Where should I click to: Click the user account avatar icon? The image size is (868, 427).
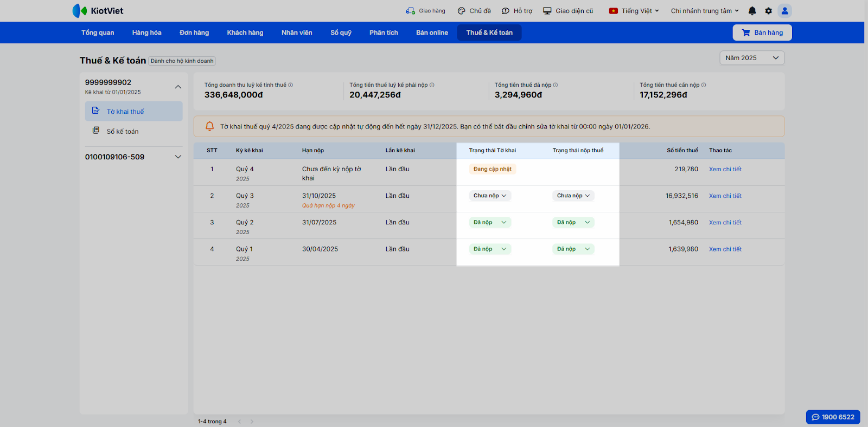click(784, 11)
